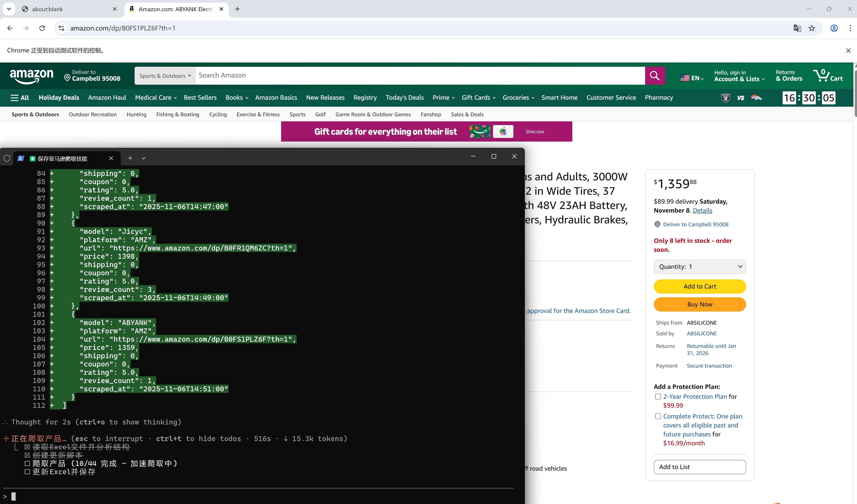Bookmark this page with the star icon
The image size is (857, 504).
pyautogui.click(x=812, y=28)
